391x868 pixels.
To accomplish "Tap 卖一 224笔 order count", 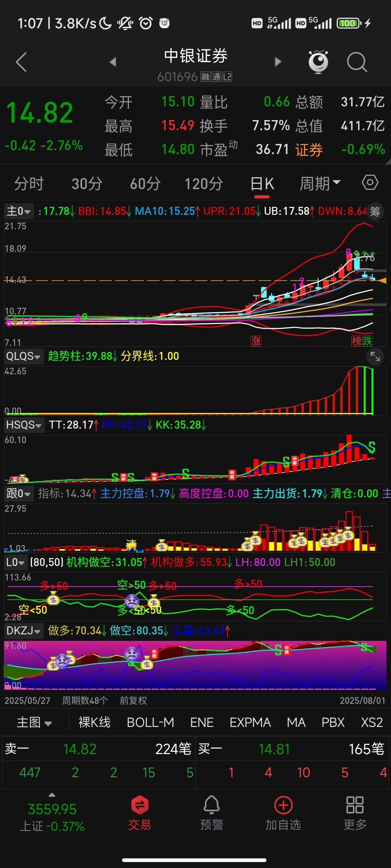I will 173,749.
